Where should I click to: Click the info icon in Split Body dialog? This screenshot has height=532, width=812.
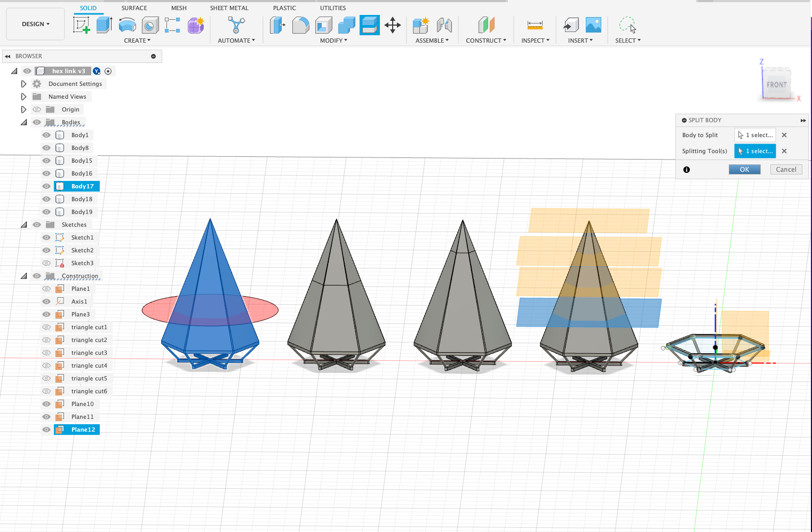click(x=687, y=170)
